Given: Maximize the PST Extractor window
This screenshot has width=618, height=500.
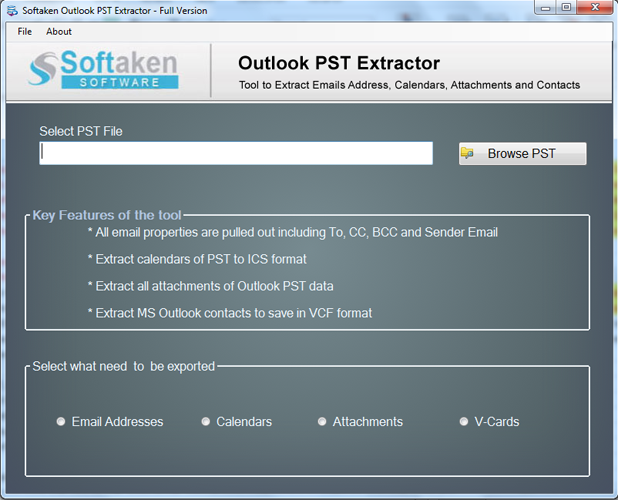Looking at the screenshot, I should (565, 8).
